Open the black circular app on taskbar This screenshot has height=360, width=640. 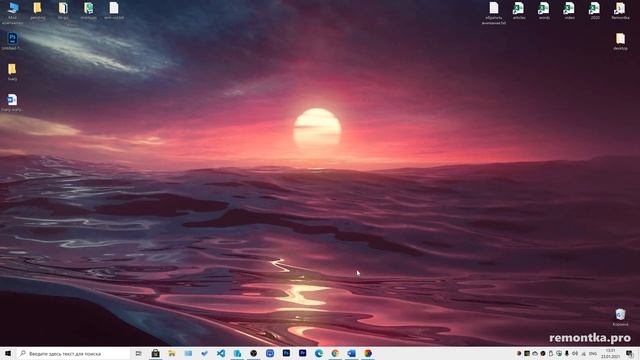click(253, 353)
